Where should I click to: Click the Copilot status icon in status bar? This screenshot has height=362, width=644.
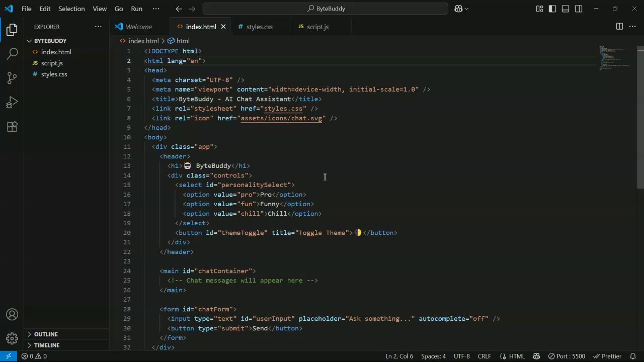[x=536, y=356]
